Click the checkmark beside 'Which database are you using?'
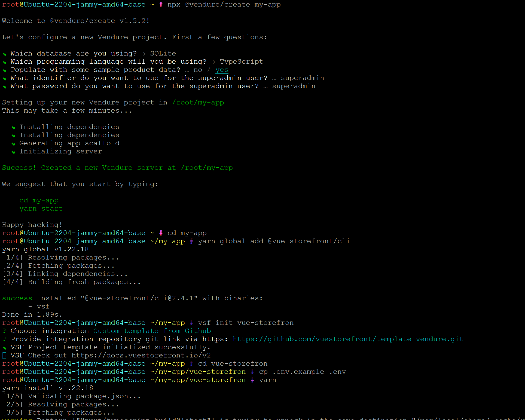Screen dimensions: 525x420 5,54
